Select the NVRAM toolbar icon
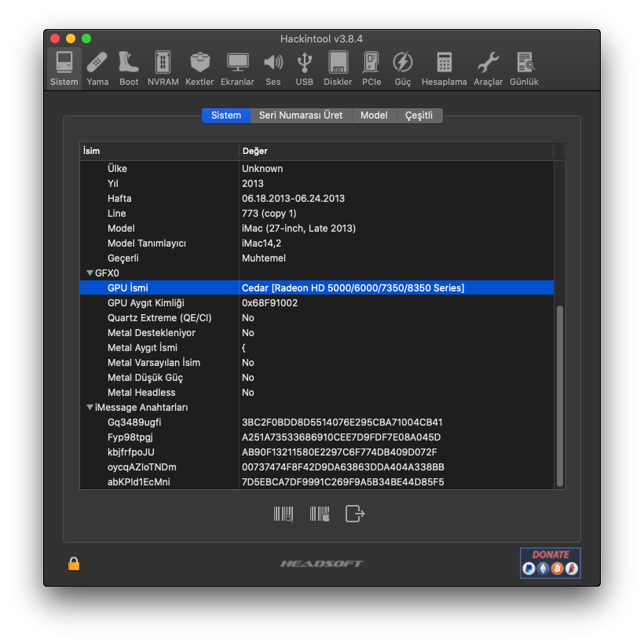Screen dimensions: 644x644 [x=163, y=68]
